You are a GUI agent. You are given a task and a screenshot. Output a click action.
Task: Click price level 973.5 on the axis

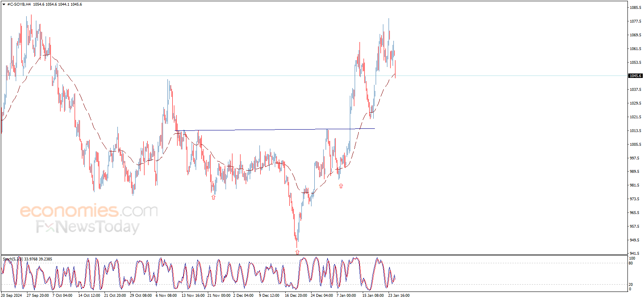coord(635,199)
